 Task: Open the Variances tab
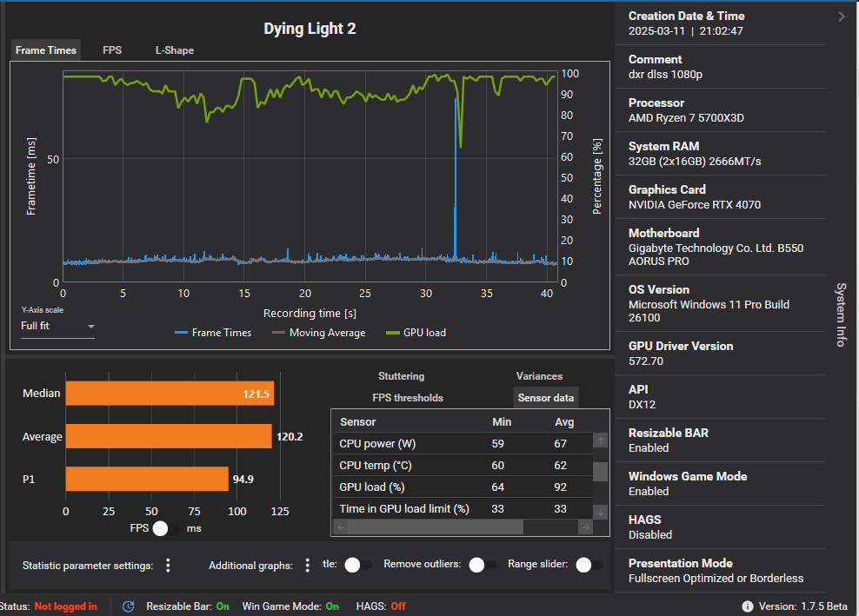(539, 376)
